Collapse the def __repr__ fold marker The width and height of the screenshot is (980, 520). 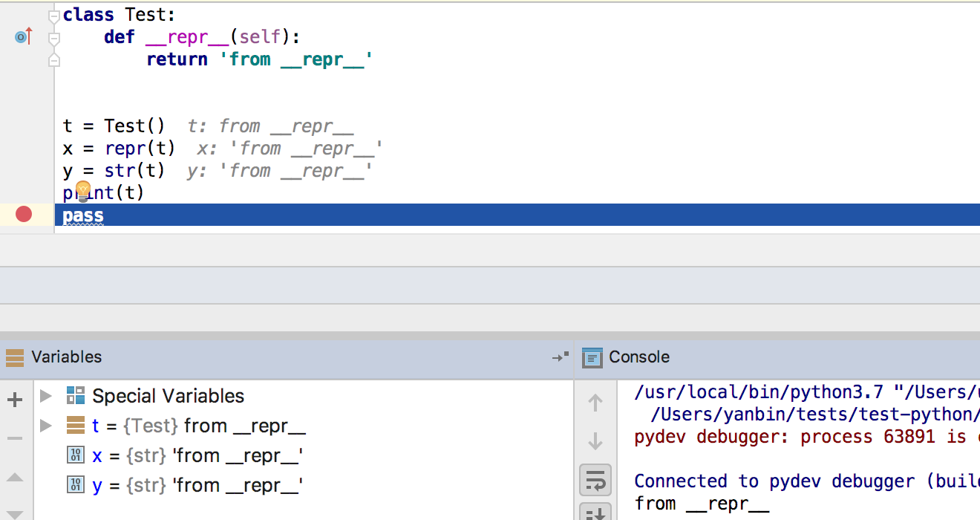pyautogui.click(x=53, y=37)
